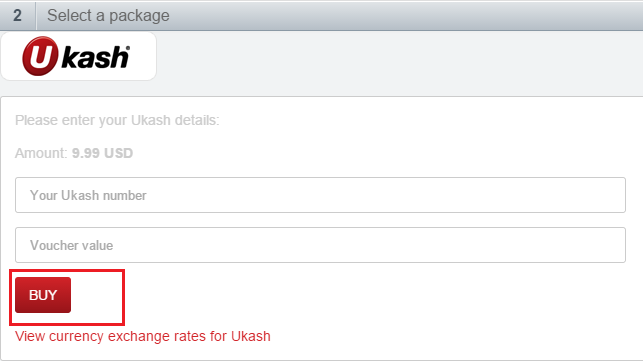The width and height of the screenshot is (643, 361).
Task: Click the 'Select a package' step title
Action: (108, 16)
